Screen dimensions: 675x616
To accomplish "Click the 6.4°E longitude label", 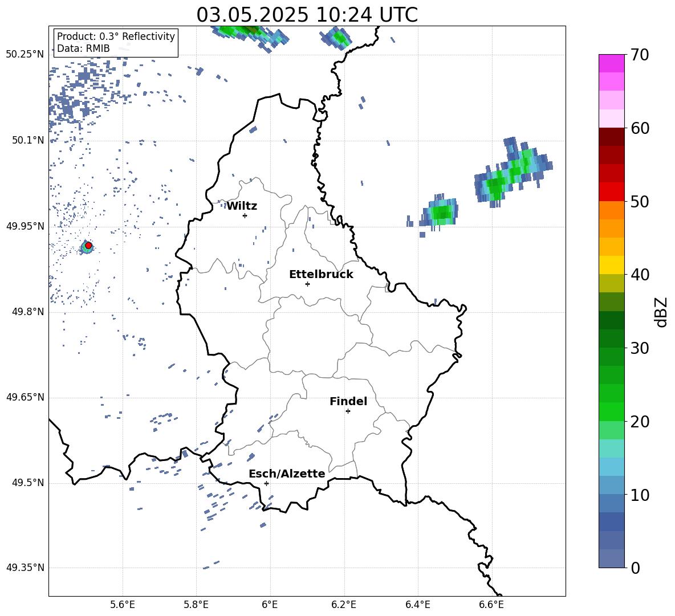I will pyautogui.click(x=417, y=605).
